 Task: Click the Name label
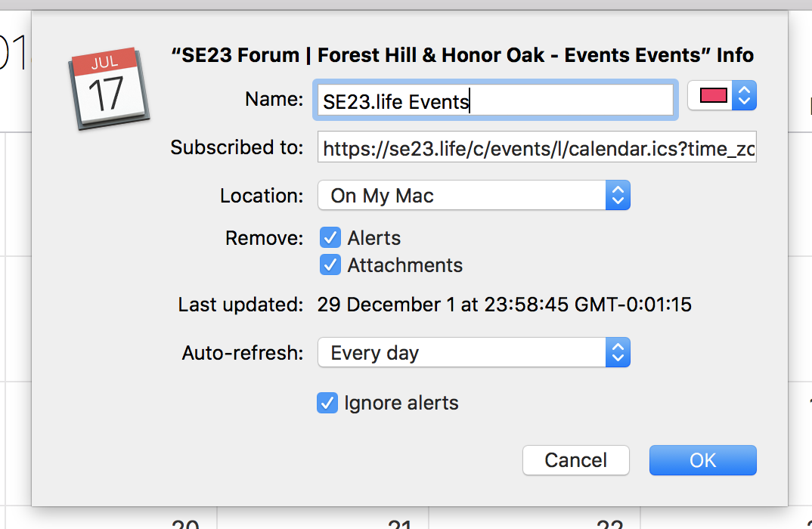274,99
